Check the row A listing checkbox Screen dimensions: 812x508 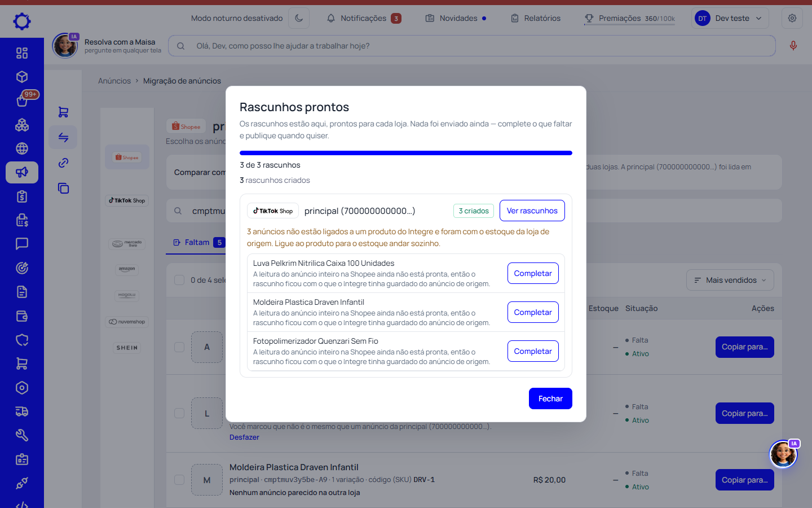pos(179,347)
